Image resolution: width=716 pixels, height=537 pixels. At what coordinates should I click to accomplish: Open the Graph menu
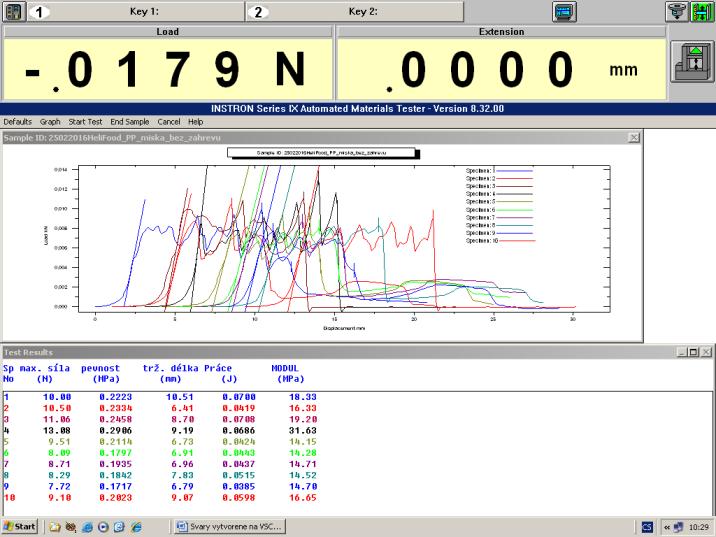[50, 121]
